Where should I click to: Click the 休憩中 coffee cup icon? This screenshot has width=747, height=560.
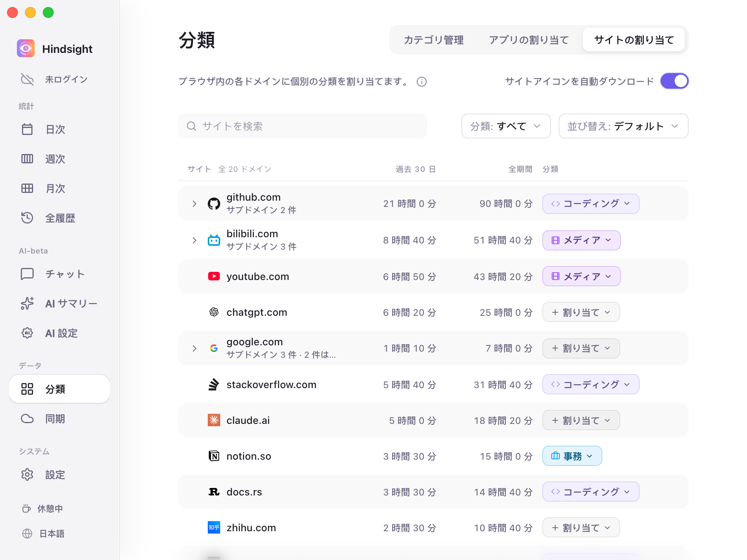pos(26,509)
